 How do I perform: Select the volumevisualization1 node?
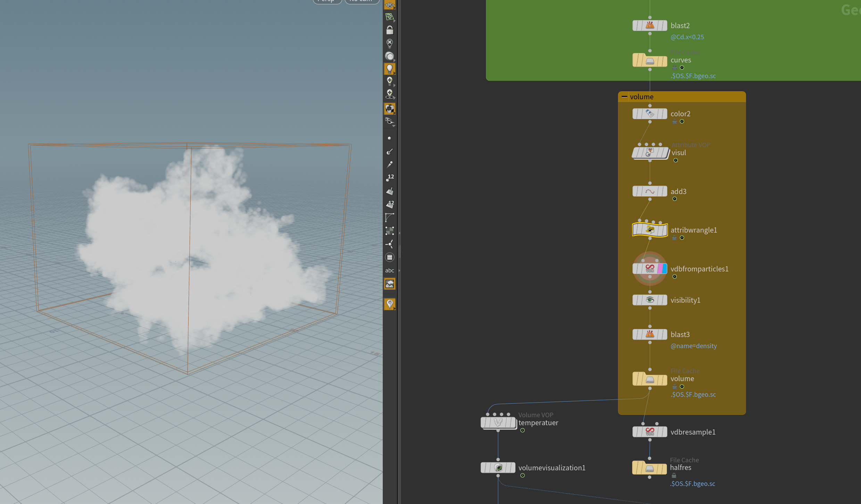click(x=498, y=468)
